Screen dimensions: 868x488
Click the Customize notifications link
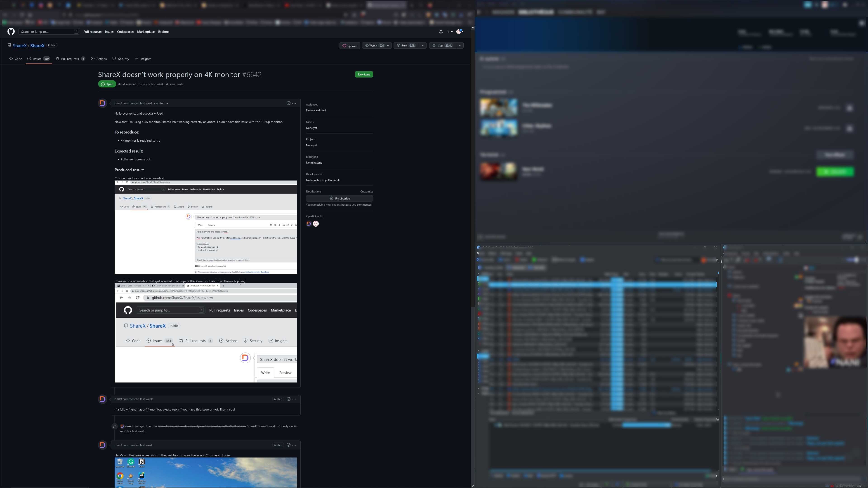[366, 191]
